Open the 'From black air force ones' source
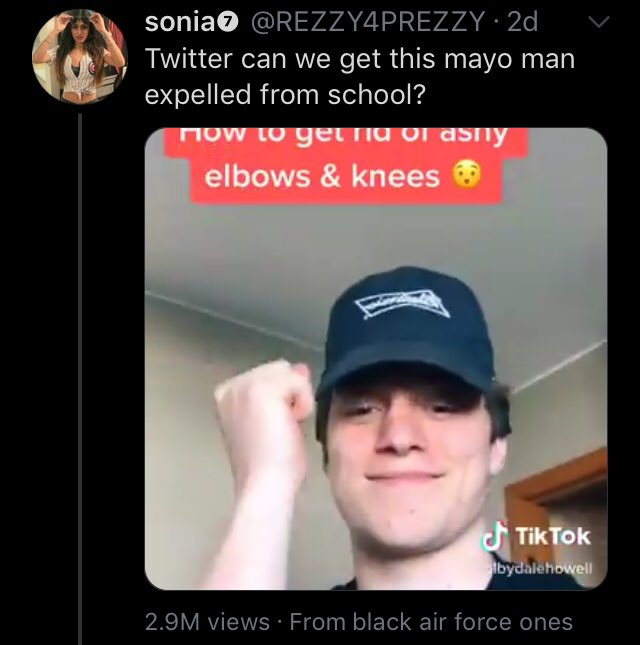640x645 pixels. pyautogui.click(x=431, y=622)
